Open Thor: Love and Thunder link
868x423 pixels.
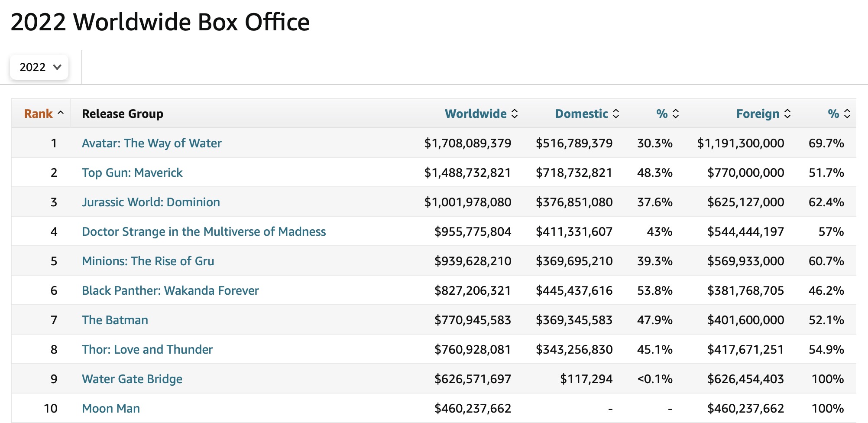147,349
